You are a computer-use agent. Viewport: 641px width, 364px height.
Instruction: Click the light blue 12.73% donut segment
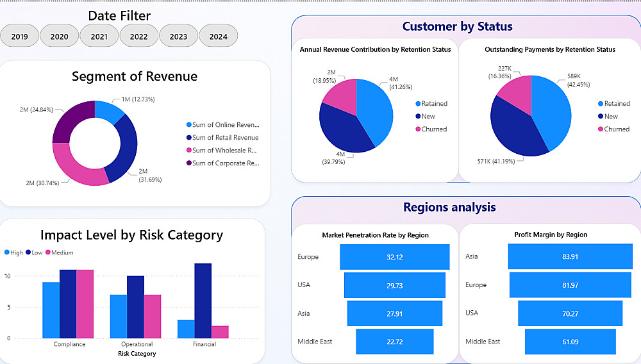point(108,111)
